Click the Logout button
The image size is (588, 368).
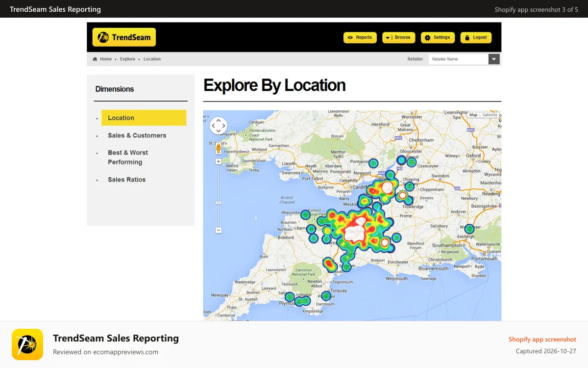coord(476,38)
